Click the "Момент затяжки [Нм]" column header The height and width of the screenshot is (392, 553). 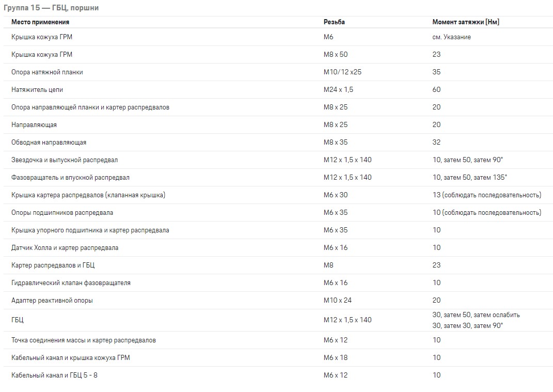click(x=466, y=22)
